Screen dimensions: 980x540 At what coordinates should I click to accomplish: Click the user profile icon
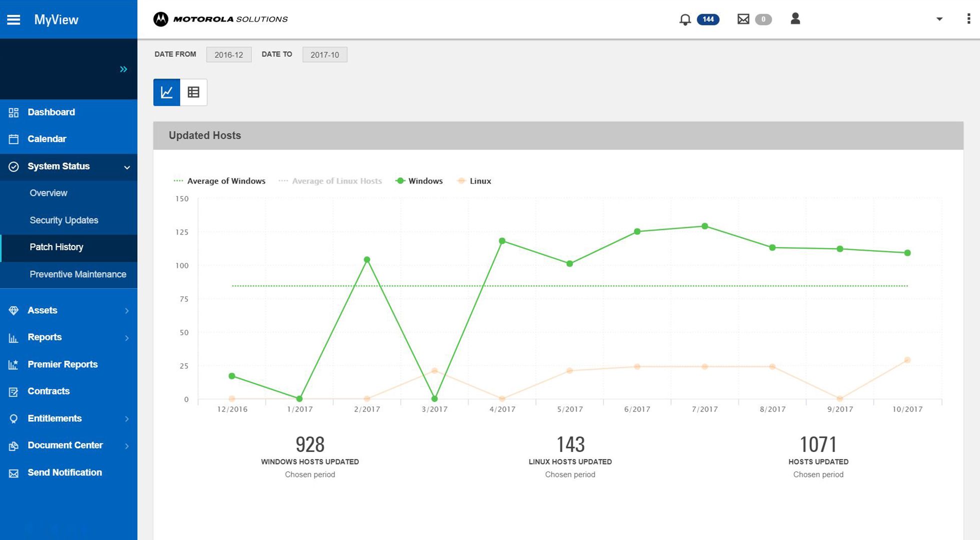click(795, 19)
